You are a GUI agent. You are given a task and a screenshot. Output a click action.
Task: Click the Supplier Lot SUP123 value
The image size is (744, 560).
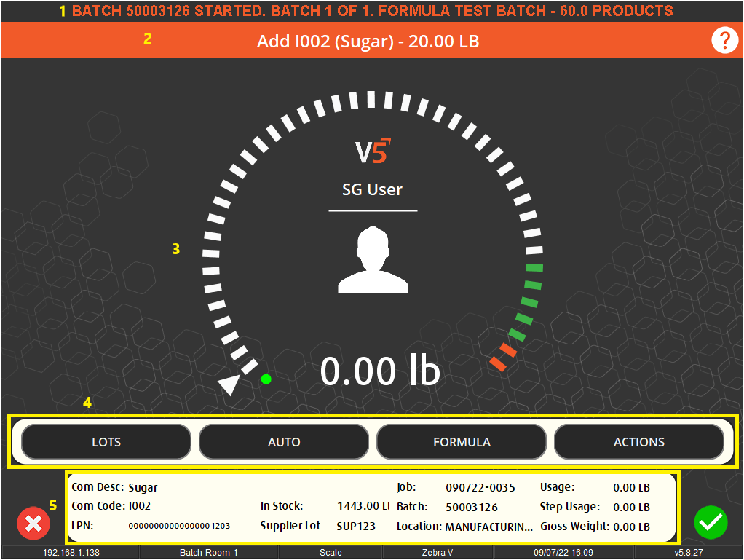356,526
